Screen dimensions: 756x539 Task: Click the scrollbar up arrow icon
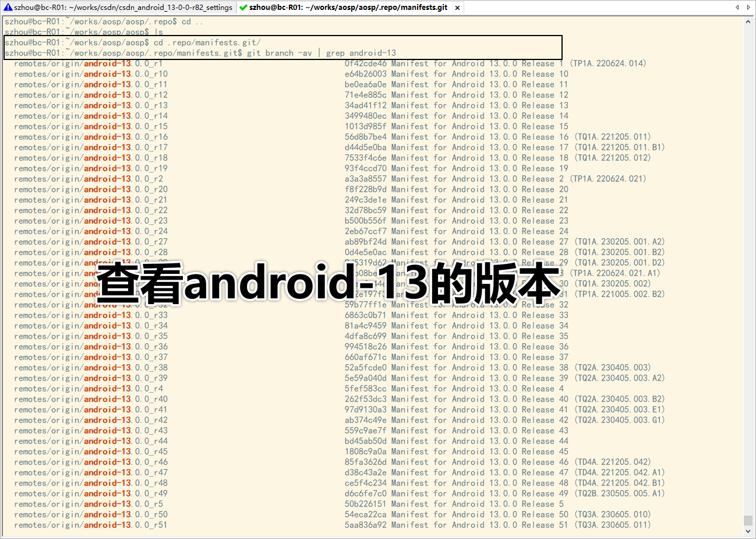[x=748, y=21]
